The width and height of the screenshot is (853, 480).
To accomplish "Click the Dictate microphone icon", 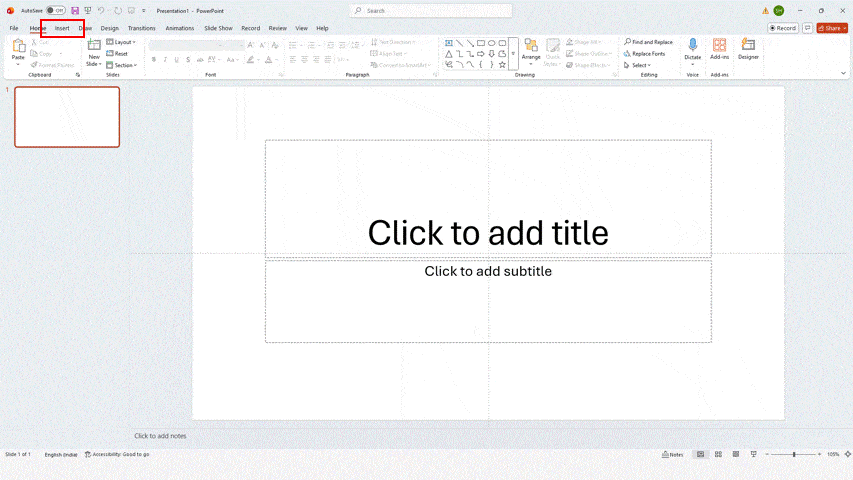I will pyautogui.click(x=693, y=46).
